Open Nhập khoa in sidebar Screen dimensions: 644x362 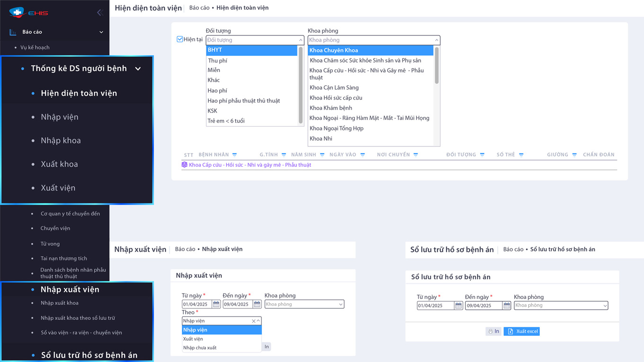pyautogui.click(x=61, y=141)
